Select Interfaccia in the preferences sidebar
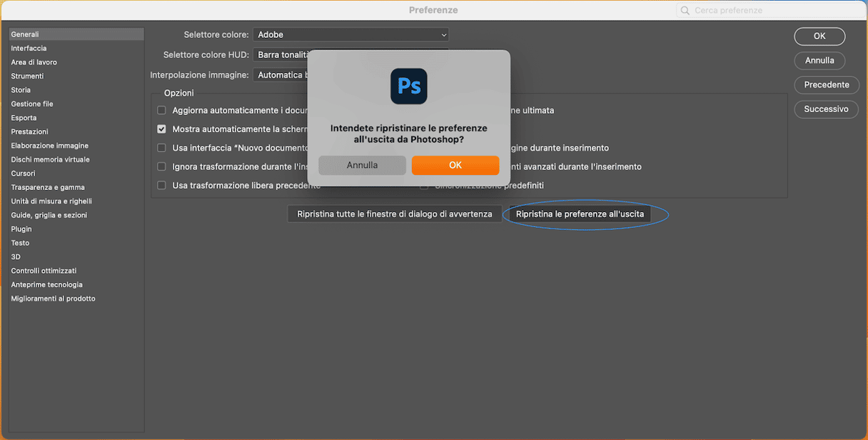This screenshot has width=868, height=440. pos(29,49)
